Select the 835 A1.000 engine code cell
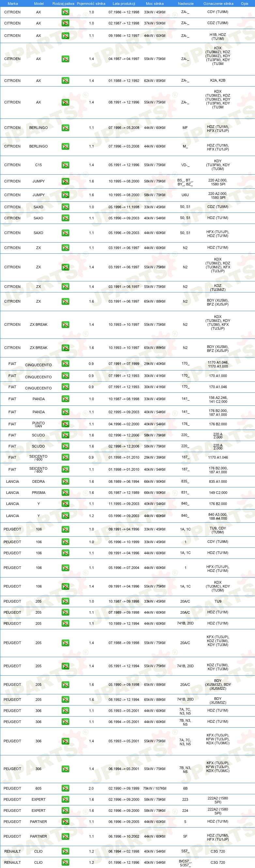This screenshot has width=255, height=868. point(218,482)
